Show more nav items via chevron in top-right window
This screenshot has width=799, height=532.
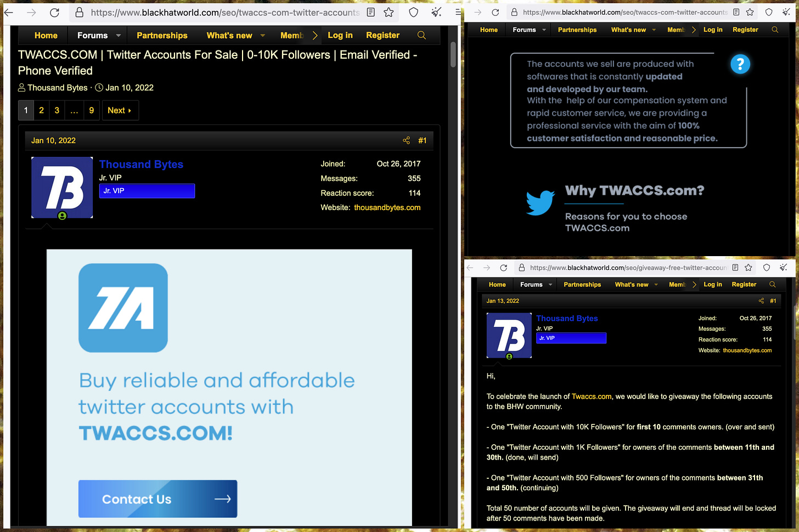(694, 30)
